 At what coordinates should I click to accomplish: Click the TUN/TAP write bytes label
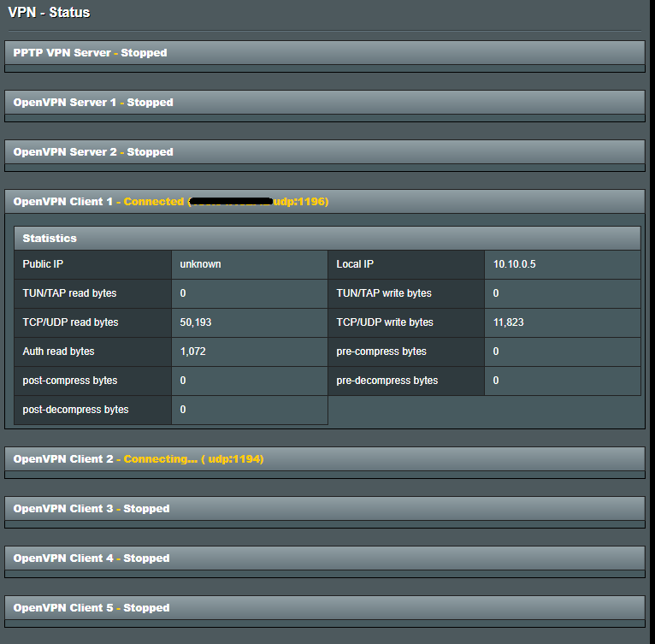tap(384, 293)
